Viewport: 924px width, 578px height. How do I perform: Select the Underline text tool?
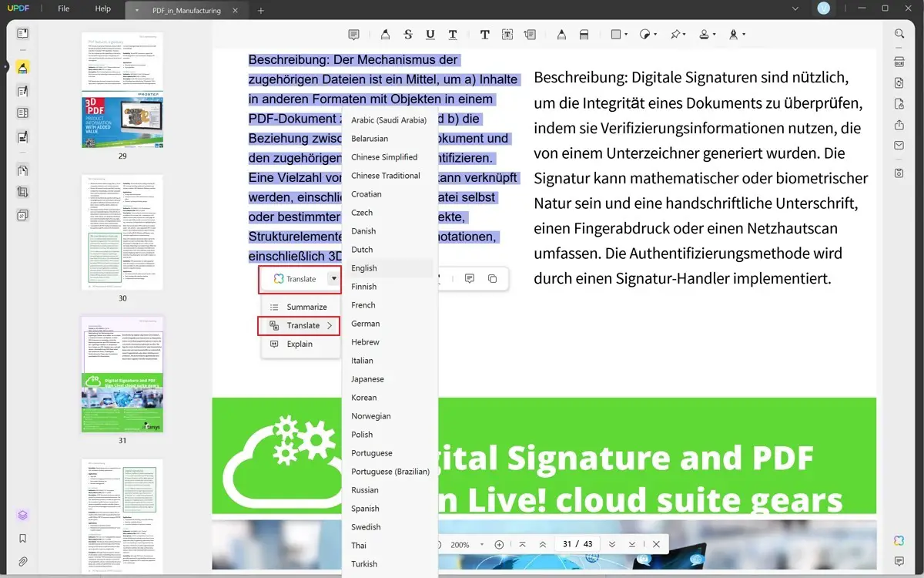(x=430, y=34)
